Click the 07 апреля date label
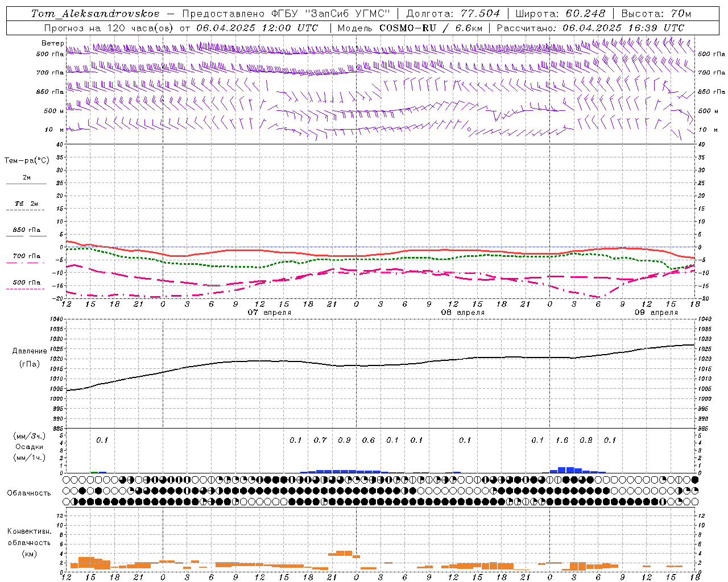This screenshot has width=728, height=582. click(270, 313)
